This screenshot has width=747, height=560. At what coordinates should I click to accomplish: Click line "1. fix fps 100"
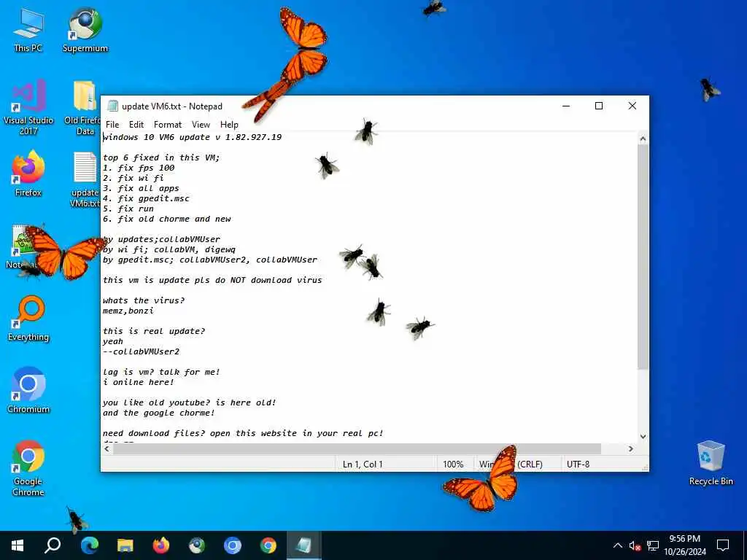[139, 168]
